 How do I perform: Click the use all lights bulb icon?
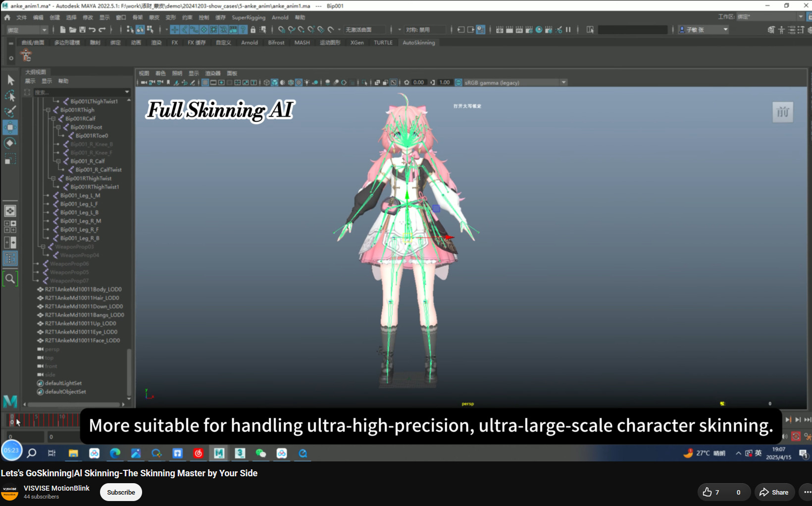307,83
